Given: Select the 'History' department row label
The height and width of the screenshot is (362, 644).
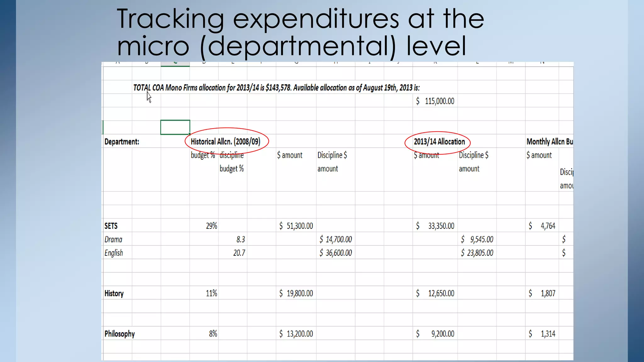Looking at the screenshot, I should pos(114,293).
